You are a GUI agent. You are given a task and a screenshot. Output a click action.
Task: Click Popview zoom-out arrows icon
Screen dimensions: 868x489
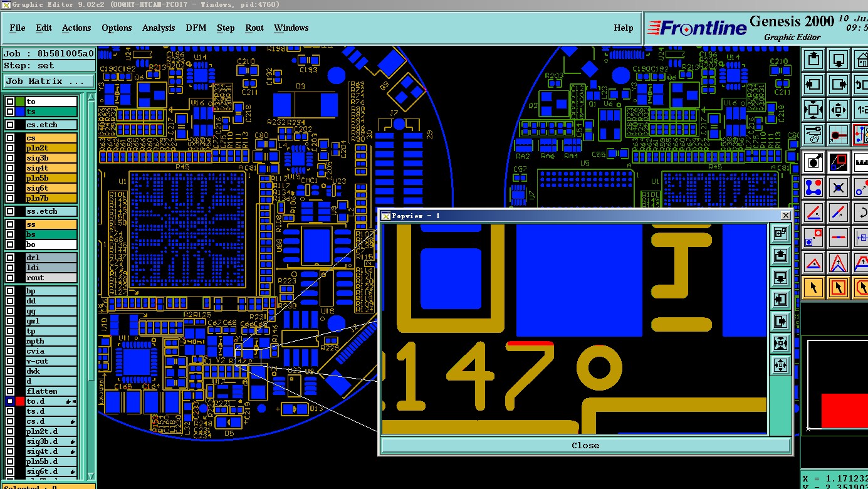click(x=780, y=365)
